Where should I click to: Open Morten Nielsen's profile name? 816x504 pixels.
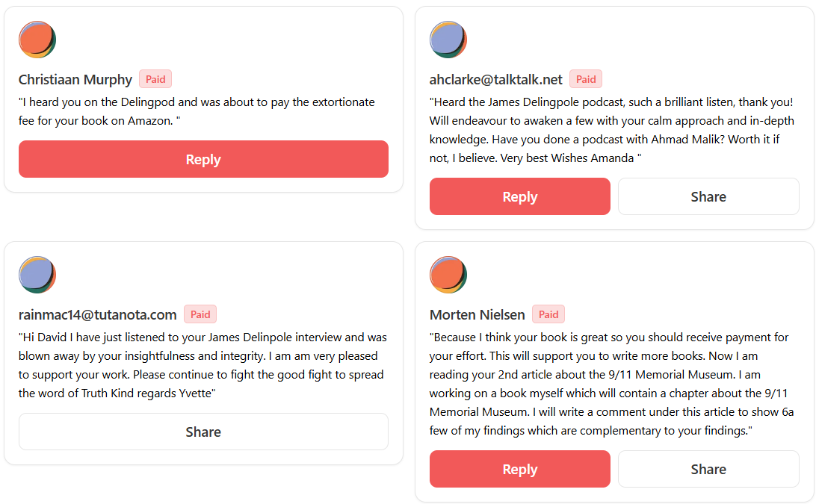coord(477,315)
